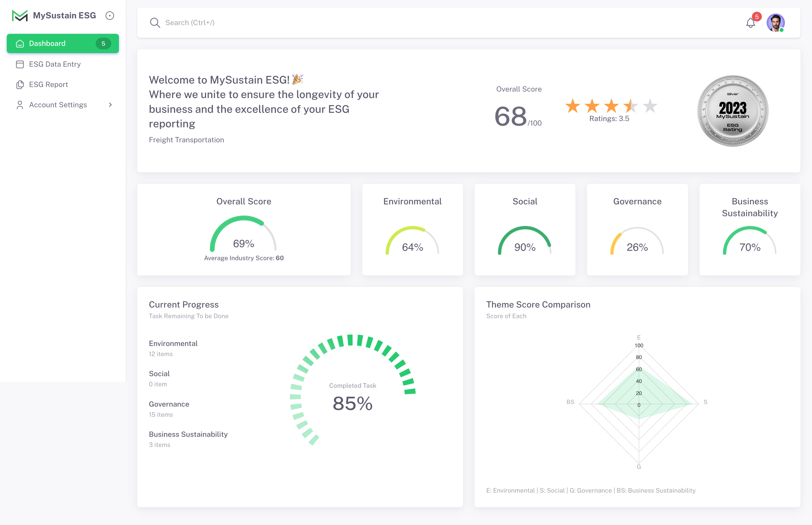The image size is (812, 525).
Task: Click the Theme Score Comparison heading
Action: (538, 304)
